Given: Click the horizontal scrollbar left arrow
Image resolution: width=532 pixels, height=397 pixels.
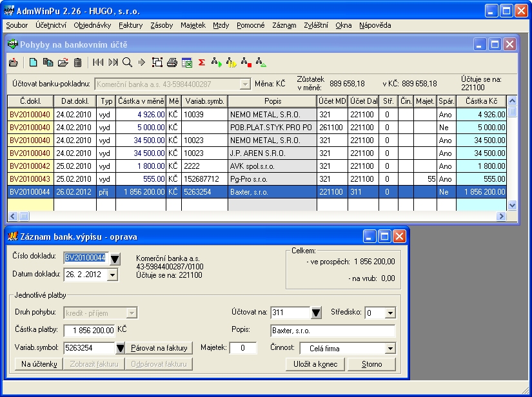Looking at the screenshot, I should tap(13, 216).
